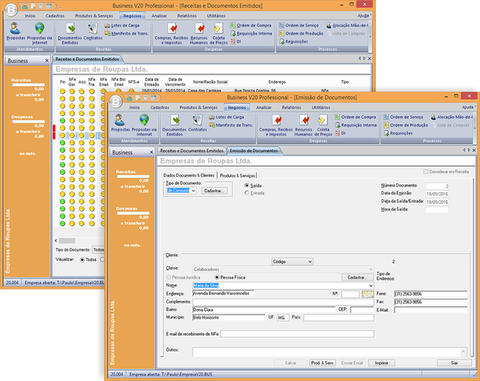Screen dimensions: 480x381
Task: Enable Considerar em Receita checkbox
Action: click(x=426, y=172)
